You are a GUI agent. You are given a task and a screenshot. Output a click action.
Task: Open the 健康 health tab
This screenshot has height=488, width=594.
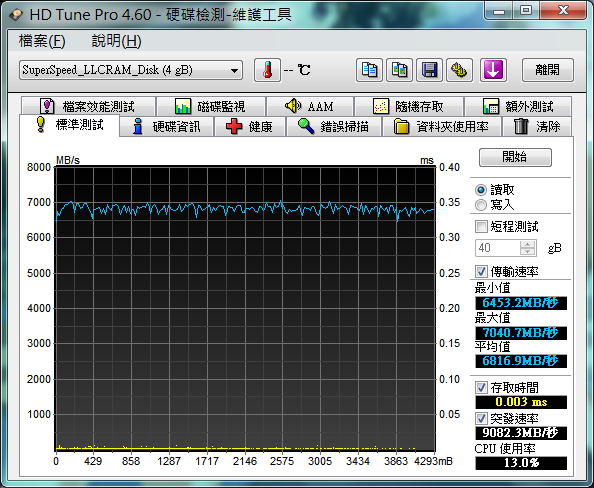pos(250,127)
